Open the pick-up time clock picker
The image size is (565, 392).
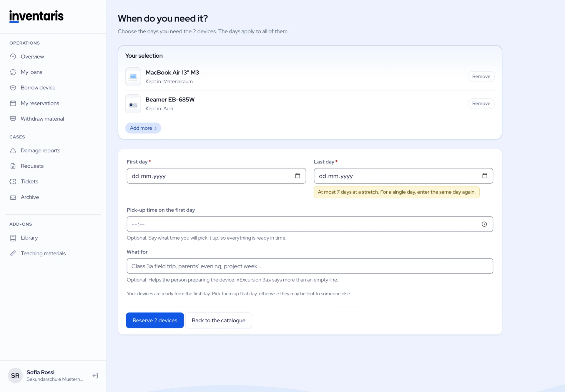[484, 224]
